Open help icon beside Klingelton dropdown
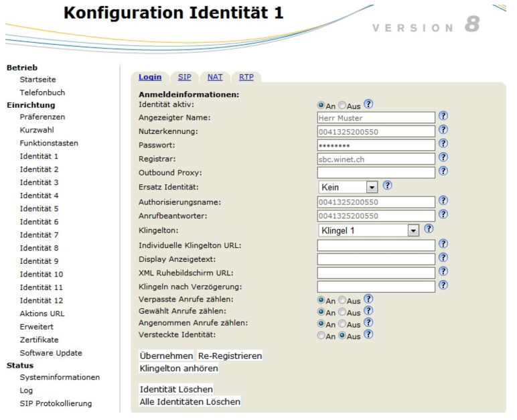 click(429, 228)
